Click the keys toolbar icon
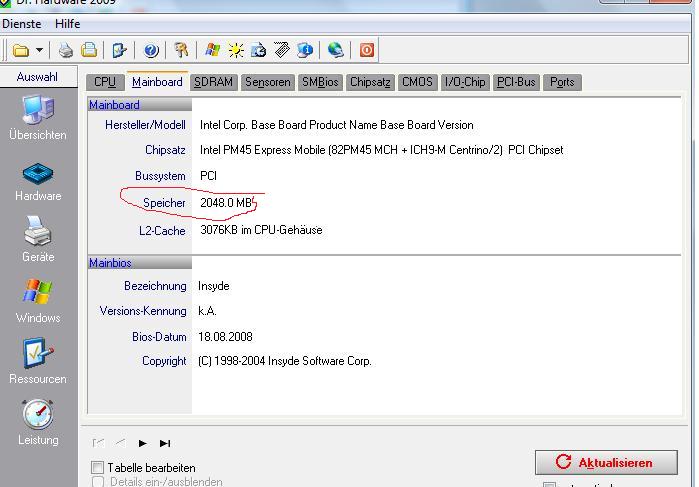This screenshot has width=699, height=487. pyautogui.click(x=181, y=50)
